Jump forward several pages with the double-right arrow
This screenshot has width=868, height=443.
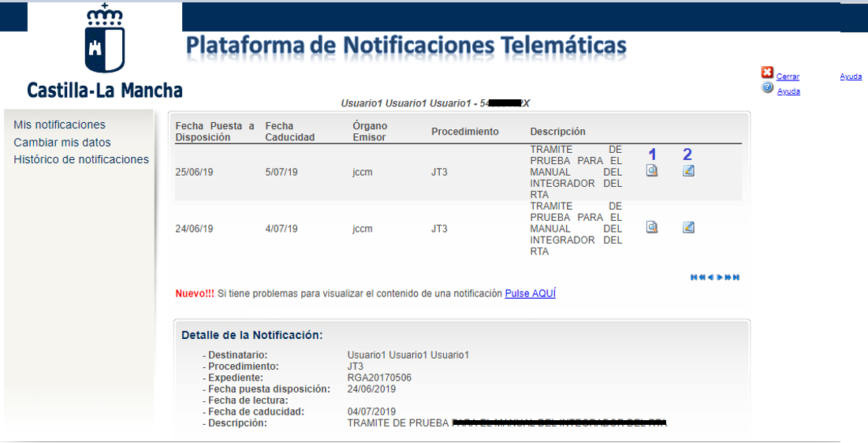tap(728, 277)
